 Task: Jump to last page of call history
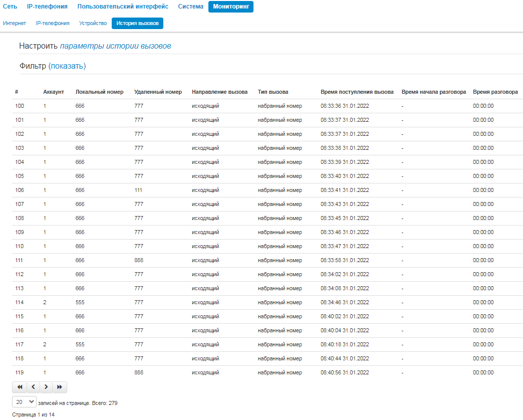pos(60,387)
